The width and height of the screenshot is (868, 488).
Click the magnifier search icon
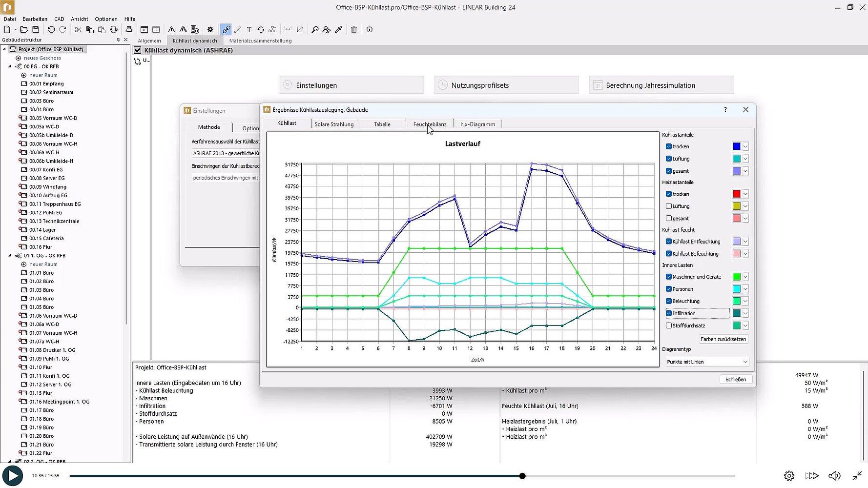[x=315, y=30]
